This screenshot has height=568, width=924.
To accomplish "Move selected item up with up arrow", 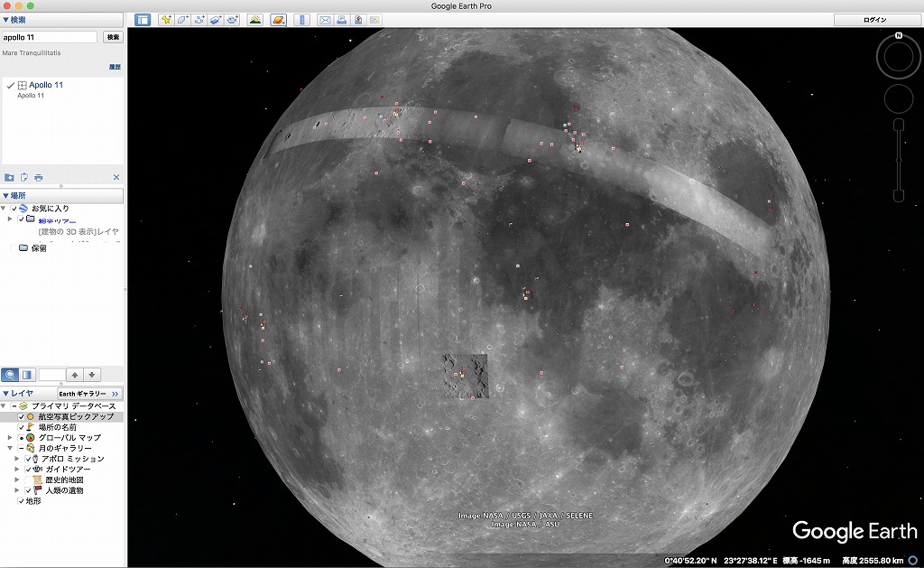I will pos(75,375).
